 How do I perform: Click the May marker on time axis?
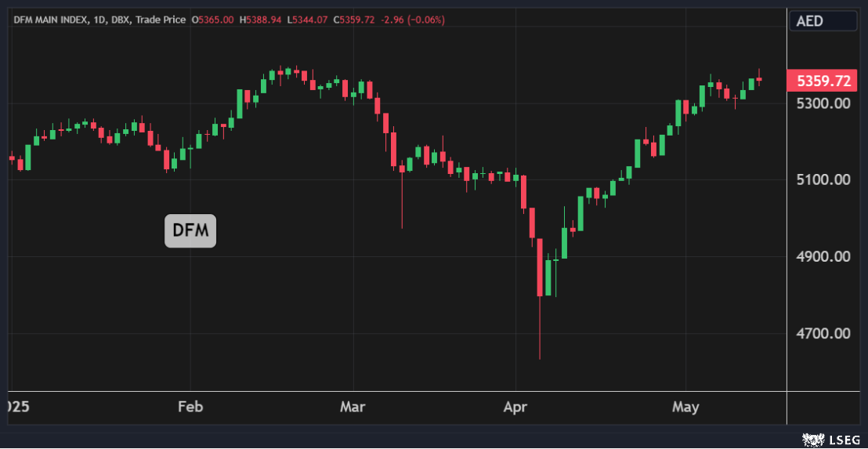click(685, 407)
